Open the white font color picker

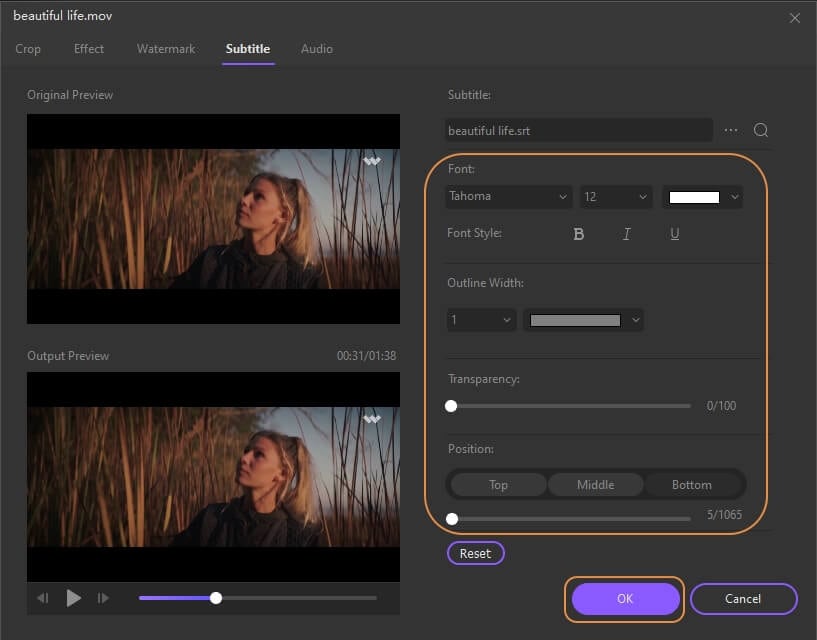click(x=702, y=196)
